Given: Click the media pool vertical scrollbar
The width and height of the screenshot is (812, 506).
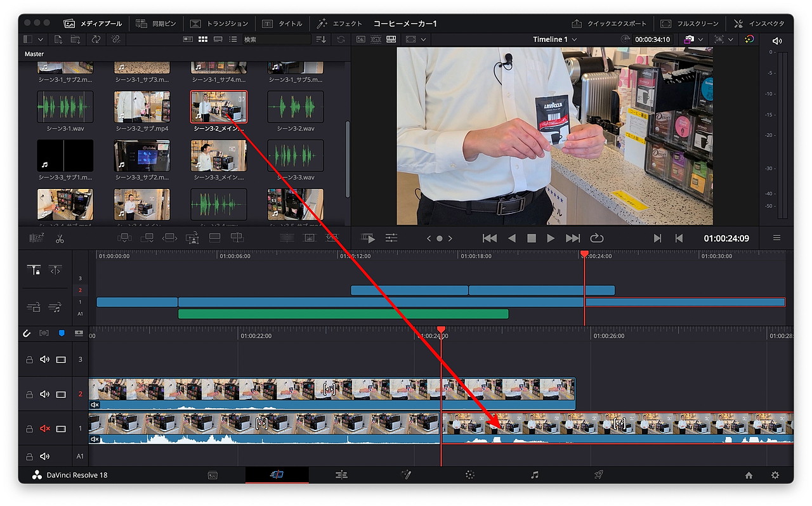Looking at the screenshot, I should point(347,159).
